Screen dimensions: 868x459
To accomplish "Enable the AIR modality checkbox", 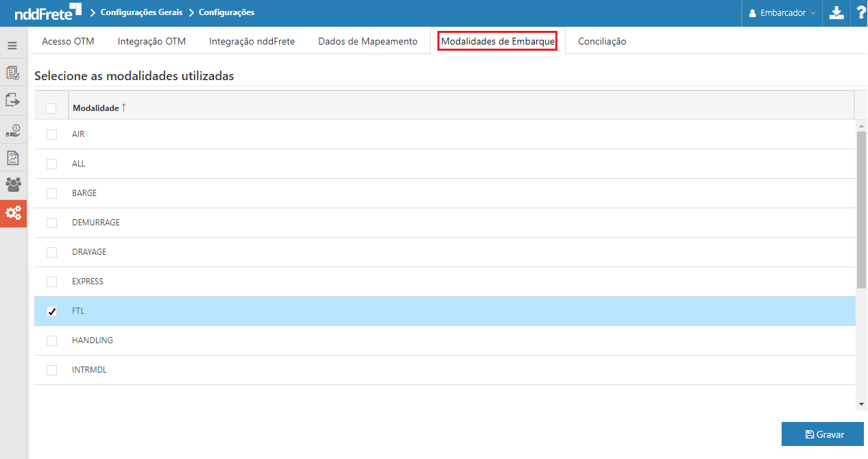I will coord(51,134).
